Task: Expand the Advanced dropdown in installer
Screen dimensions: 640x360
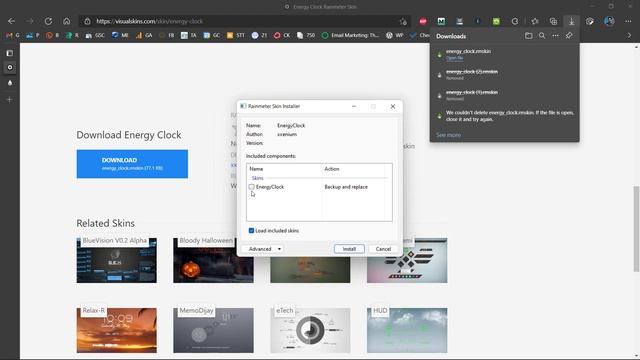Action: point(263,249)
